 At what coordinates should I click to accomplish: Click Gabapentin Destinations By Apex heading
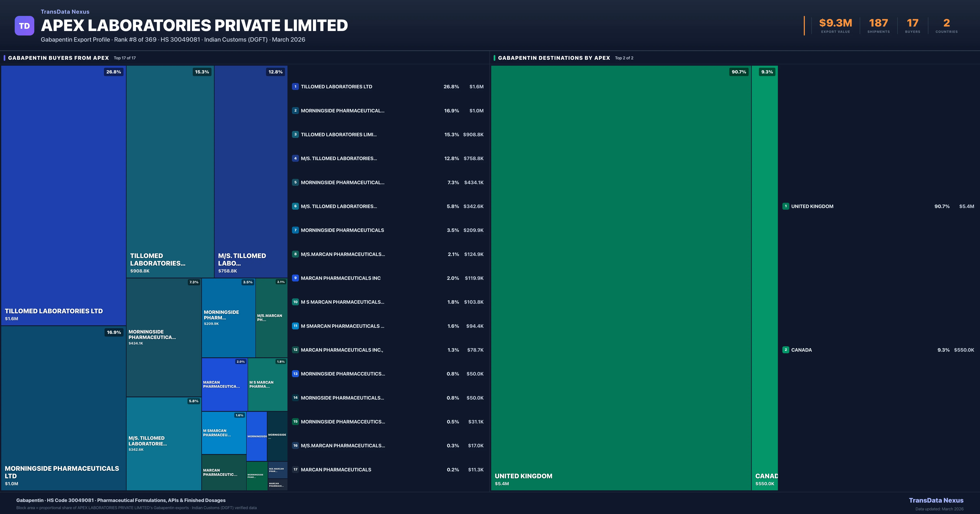pyautogui.click(x=553, y=58)
